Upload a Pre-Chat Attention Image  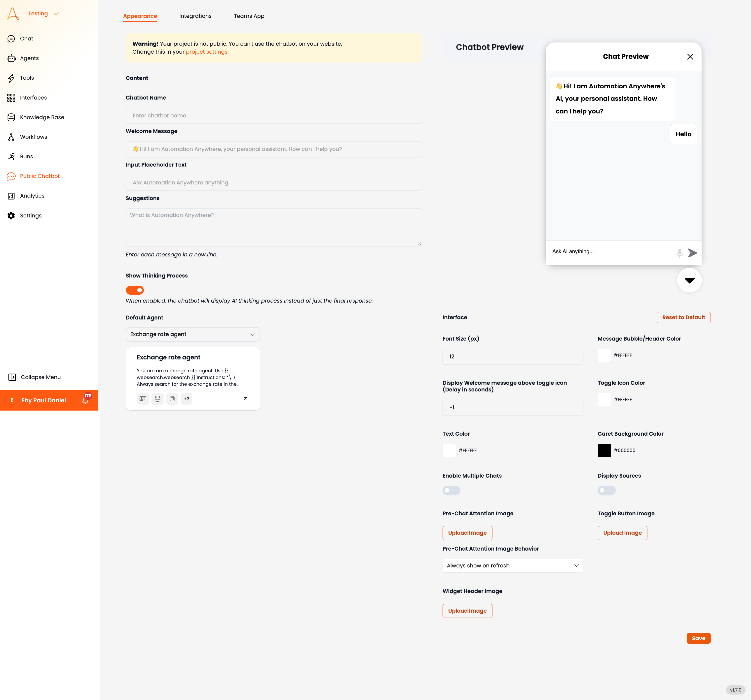tap(467, 533)
